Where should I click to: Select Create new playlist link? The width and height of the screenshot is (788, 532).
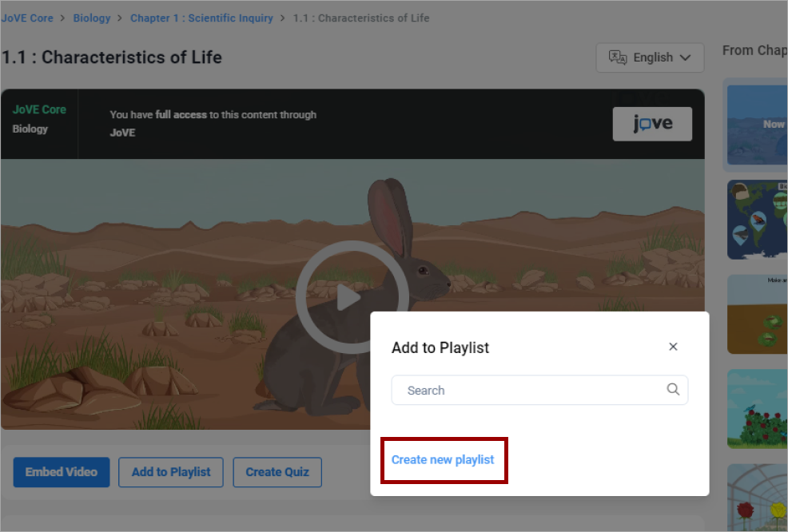[x=443, y=460]
